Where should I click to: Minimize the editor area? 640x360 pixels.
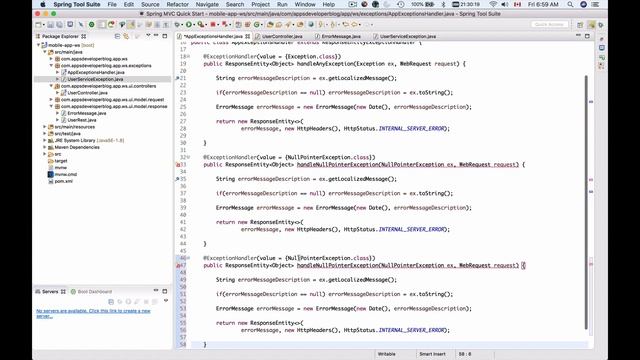[578, 36]
